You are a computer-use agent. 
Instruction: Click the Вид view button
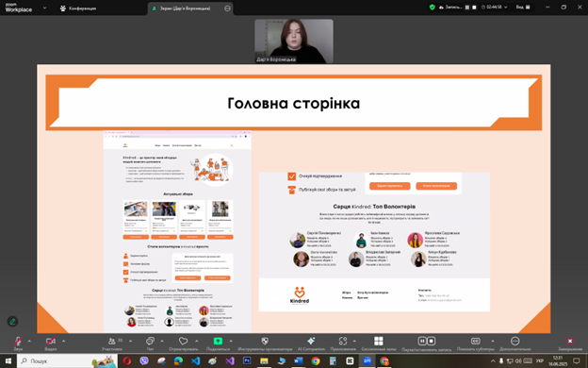(x=523, y=8)
